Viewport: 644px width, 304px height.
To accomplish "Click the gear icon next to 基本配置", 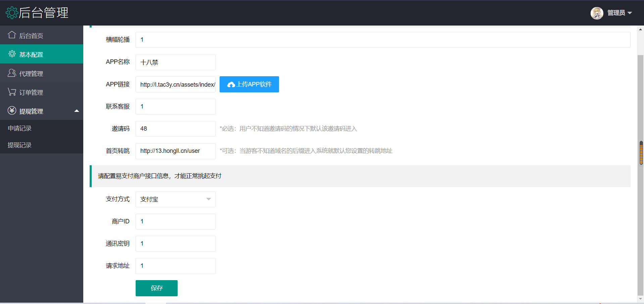I will coord(12,54).
